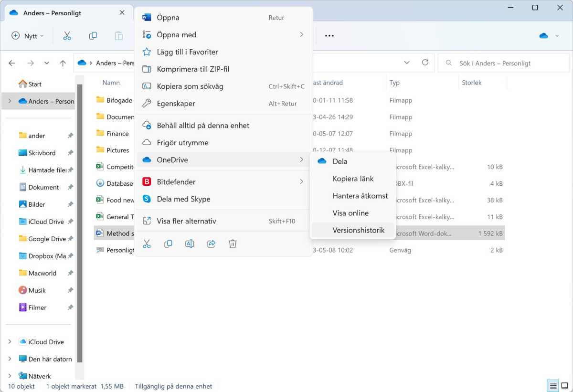
Task: Click Dela in OneDrive submenu
Action: (353, 161)
